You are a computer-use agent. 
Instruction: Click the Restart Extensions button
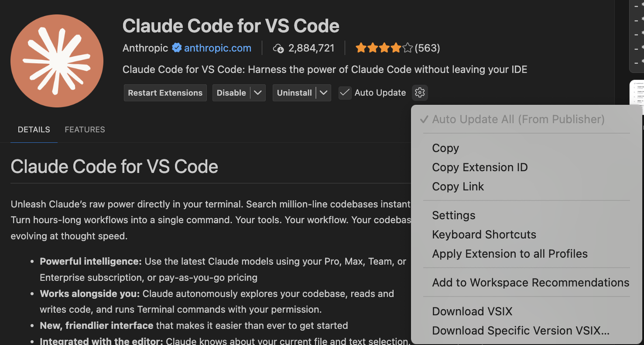coord(165,93)
